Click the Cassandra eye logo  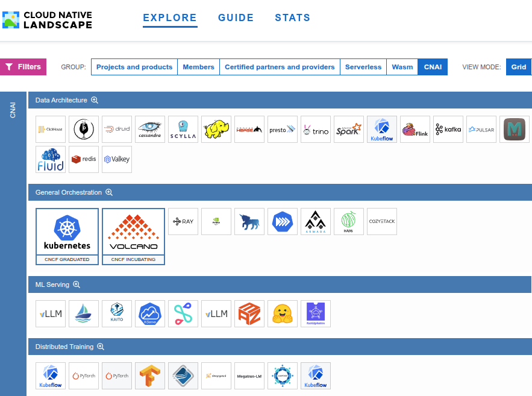[x=150, y=129]
